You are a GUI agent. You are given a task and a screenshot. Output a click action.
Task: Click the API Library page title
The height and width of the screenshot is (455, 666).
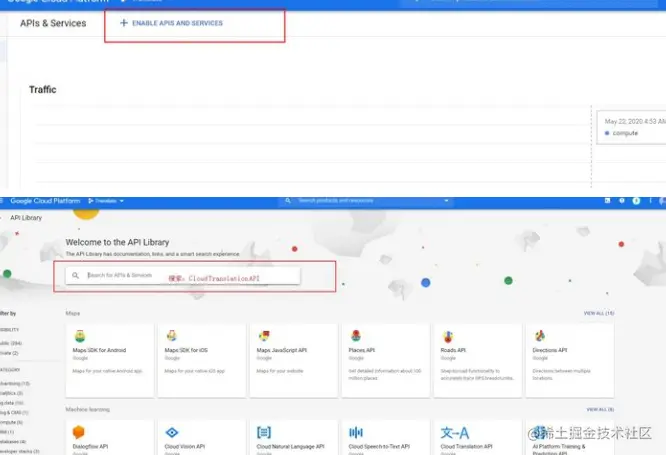coord(26,218)
